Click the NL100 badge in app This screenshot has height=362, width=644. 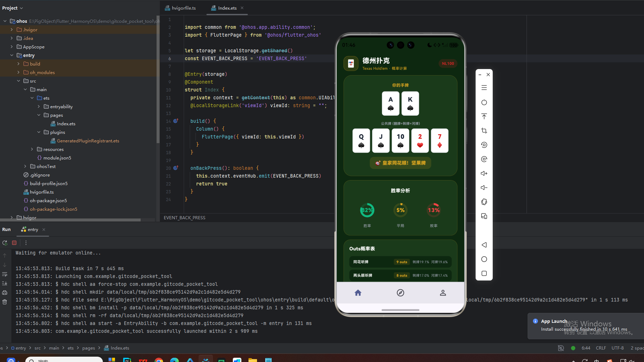pyautogui.click(x=448, y=64)
